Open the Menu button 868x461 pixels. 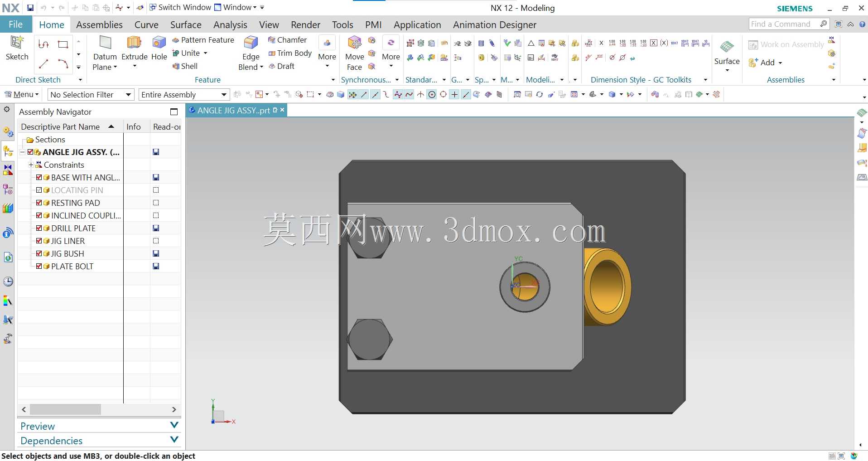[x=22, y=94]
